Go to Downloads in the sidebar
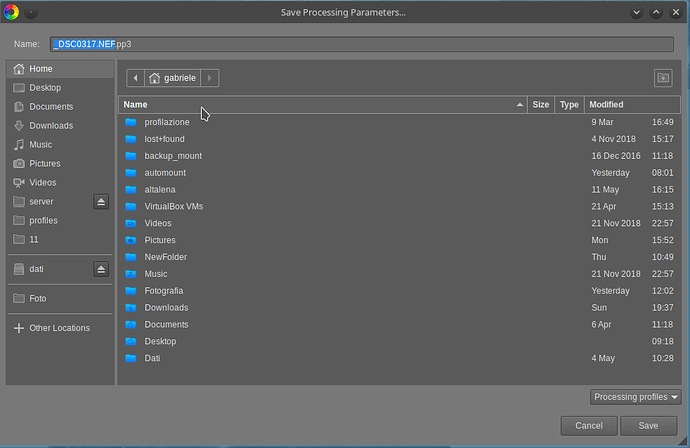 pos(50,126)
